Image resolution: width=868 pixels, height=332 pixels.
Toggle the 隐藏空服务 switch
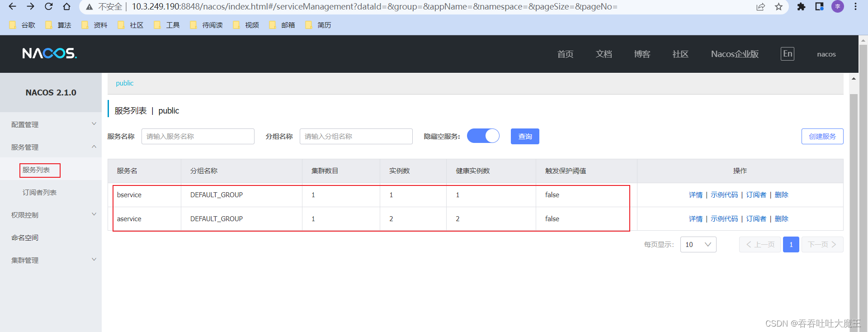pyautogui.click(x=483, y=136)
